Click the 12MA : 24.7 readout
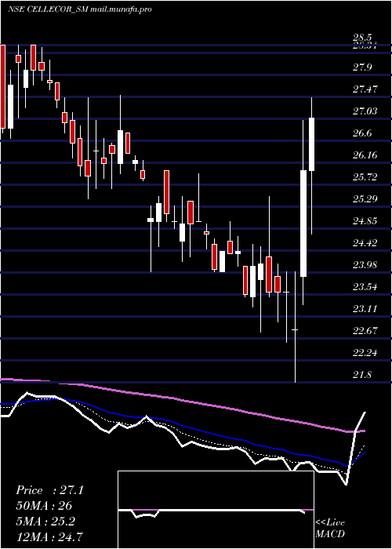 point(49,537)
